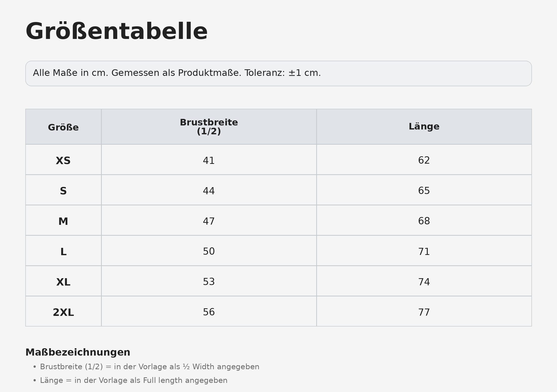
Task: Click the length value 62
Action: (424, 160)
